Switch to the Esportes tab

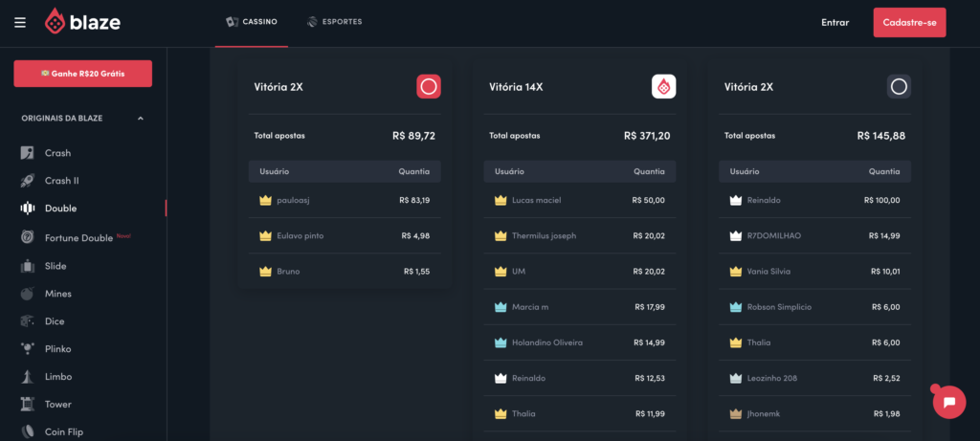point(334,22)
